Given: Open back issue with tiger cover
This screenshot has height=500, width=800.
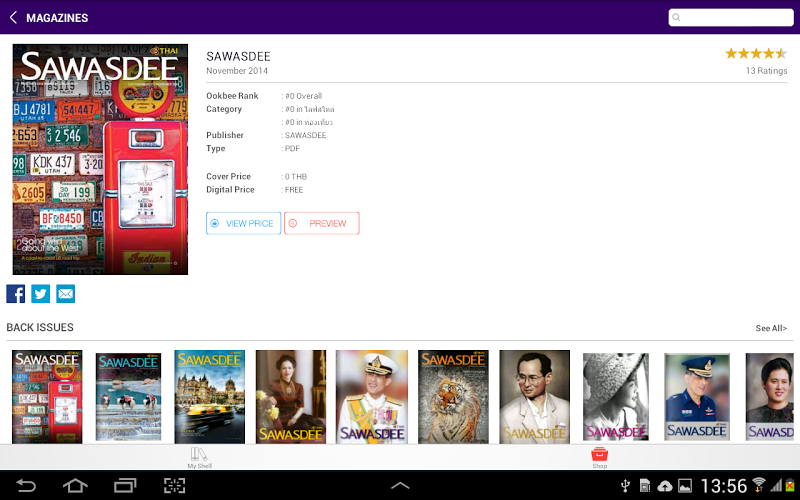Looking at the screenshot, I should click(x=453, y=396).
